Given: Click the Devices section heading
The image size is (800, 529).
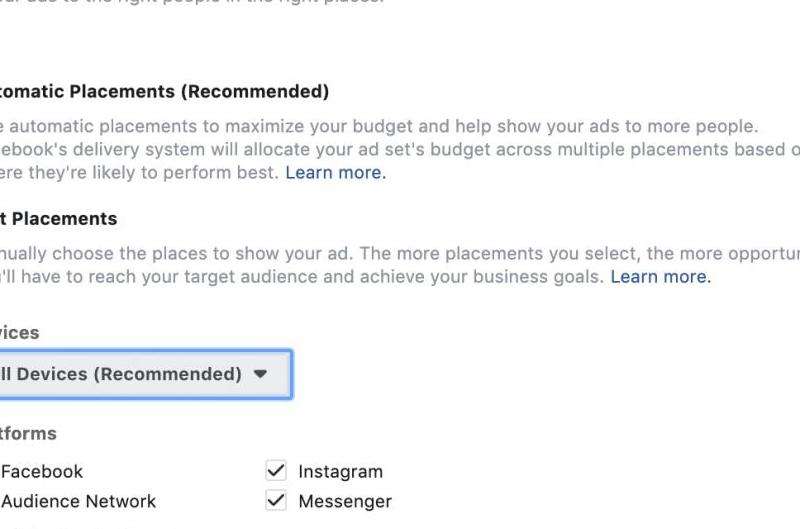Looking at the screenshot, I should (x=20, y=333).
